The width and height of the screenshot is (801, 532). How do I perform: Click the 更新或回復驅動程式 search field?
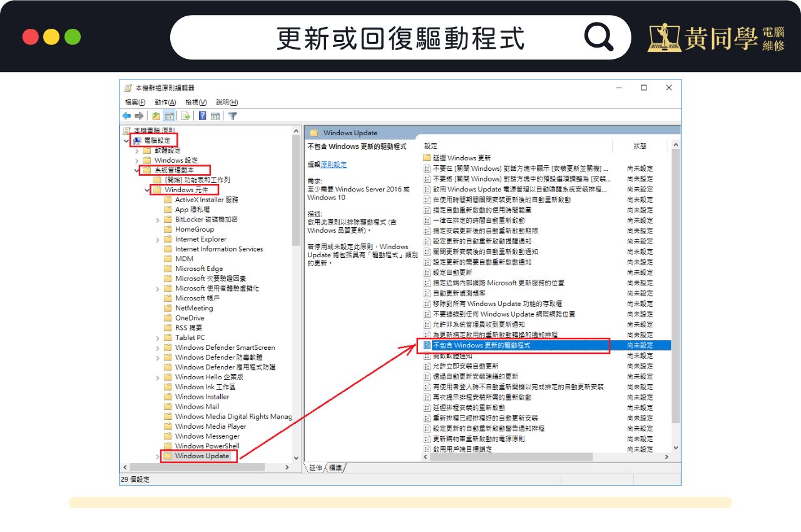pos(400,38)
